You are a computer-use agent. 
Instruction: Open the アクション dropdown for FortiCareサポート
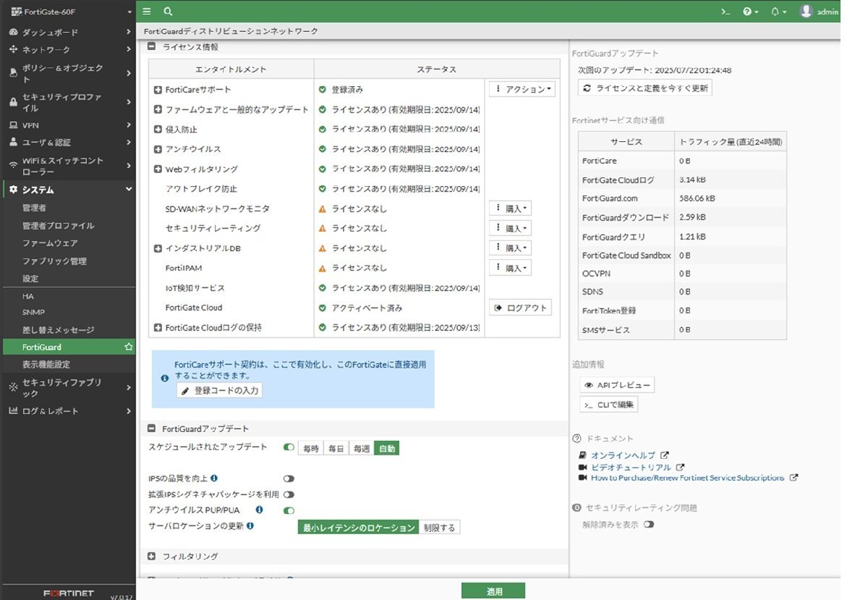[522, 89]
